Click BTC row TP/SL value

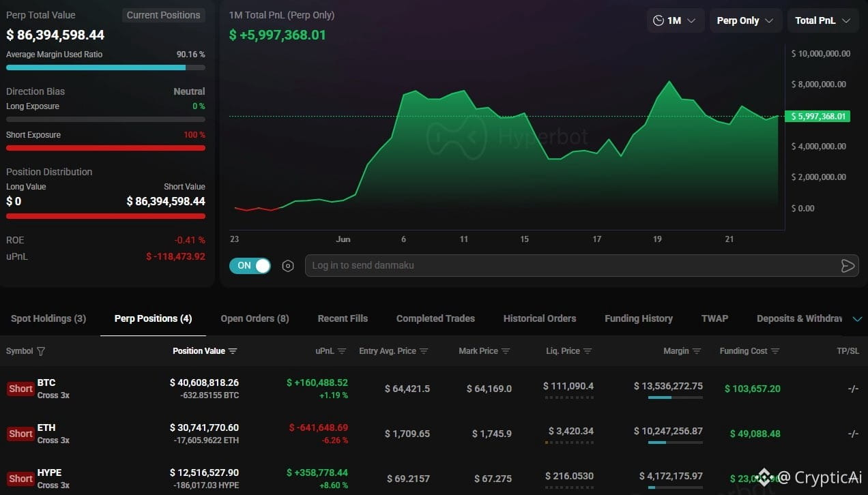coord(853,389)
